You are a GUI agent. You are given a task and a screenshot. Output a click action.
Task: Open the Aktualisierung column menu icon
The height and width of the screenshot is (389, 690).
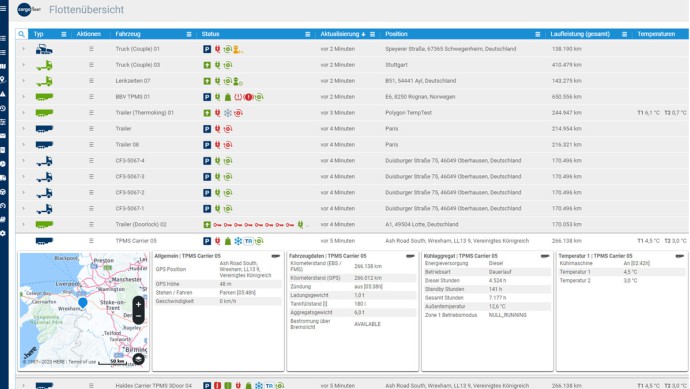coord(372,34)
